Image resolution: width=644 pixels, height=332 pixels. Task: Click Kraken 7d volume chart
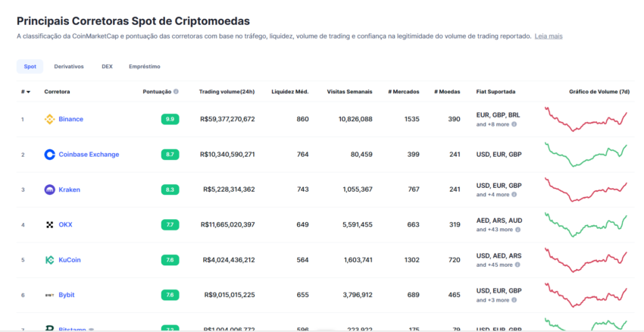click(586, 189)
